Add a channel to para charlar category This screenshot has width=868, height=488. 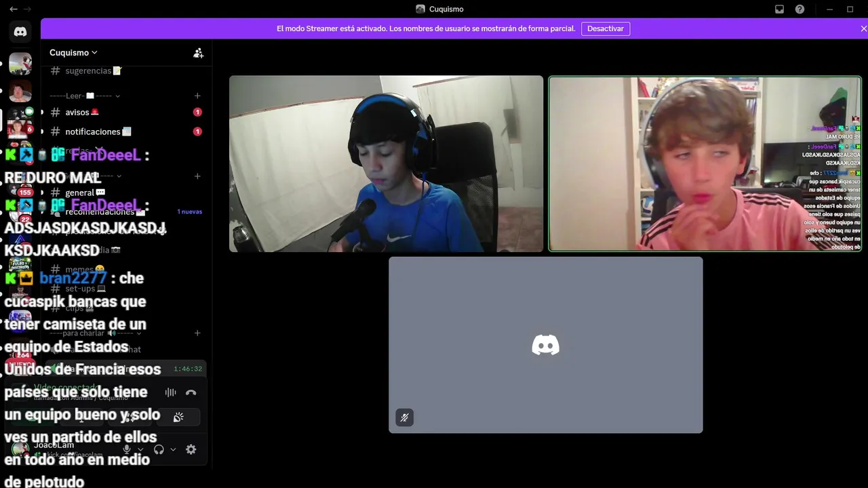(197, 333)
